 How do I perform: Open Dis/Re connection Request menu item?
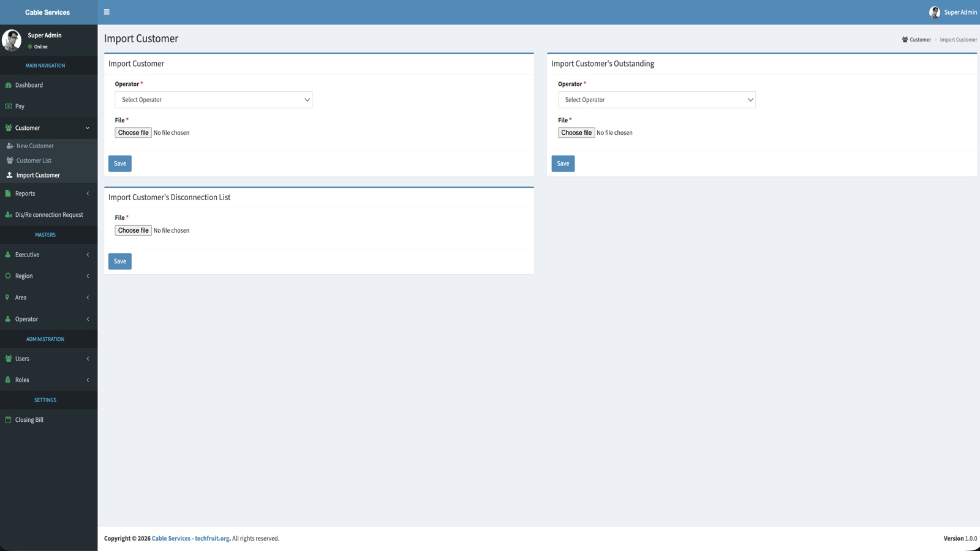(x=48, y=215)
